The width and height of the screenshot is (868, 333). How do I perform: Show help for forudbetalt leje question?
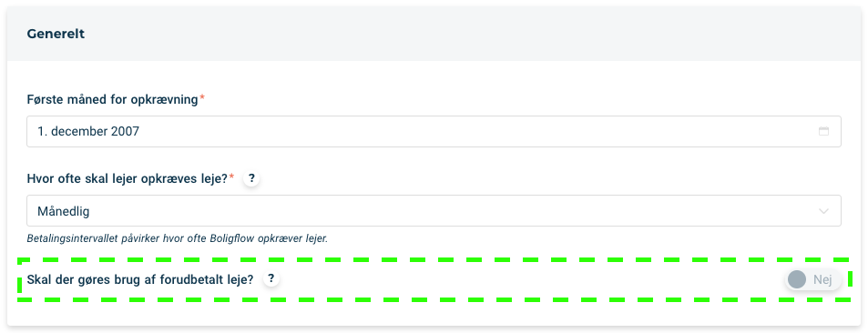tap(271, 278)
